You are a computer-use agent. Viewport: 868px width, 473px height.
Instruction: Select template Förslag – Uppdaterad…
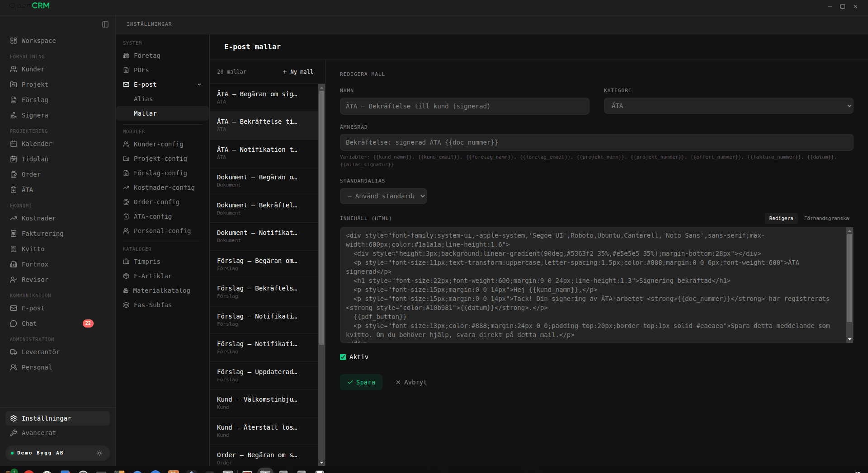tap(264, 375)
